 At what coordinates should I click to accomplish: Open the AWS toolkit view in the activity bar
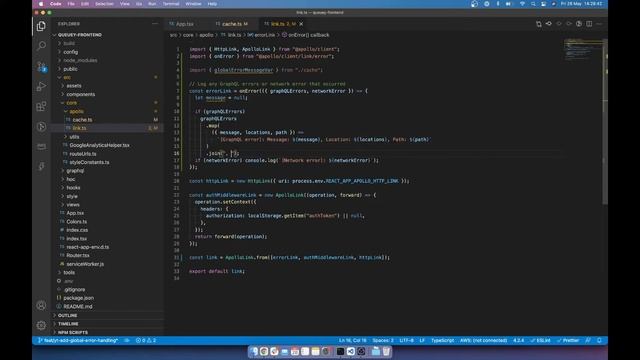(x=41, y=147)
